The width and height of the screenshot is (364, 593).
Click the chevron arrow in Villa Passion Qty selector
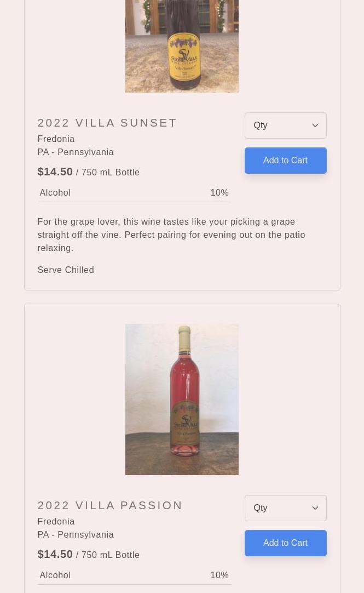pyautogui.click(x=315, y=508)
